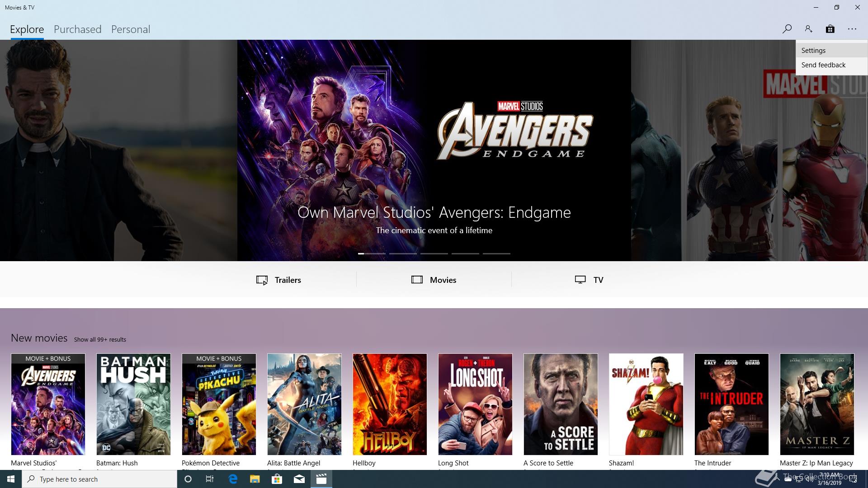Click the Movies & TV taskbar icon
Image resolution: width=868 pixels, height=488 pixels.
coord(321,479)
